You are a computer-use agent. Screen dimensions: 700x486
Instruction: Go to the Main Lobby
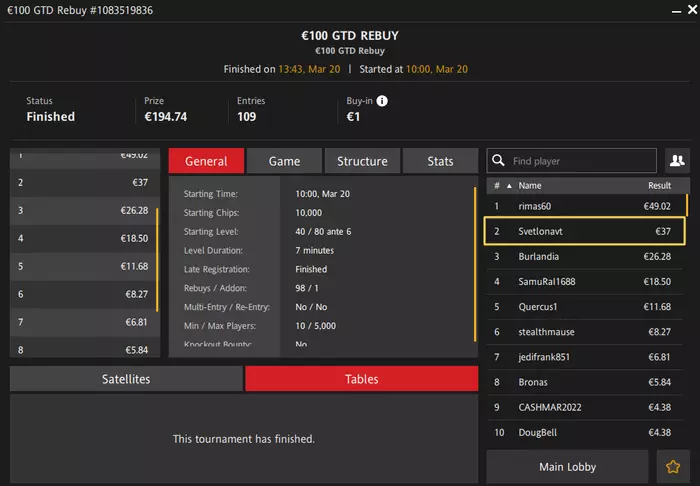click(x=567, y=467)
